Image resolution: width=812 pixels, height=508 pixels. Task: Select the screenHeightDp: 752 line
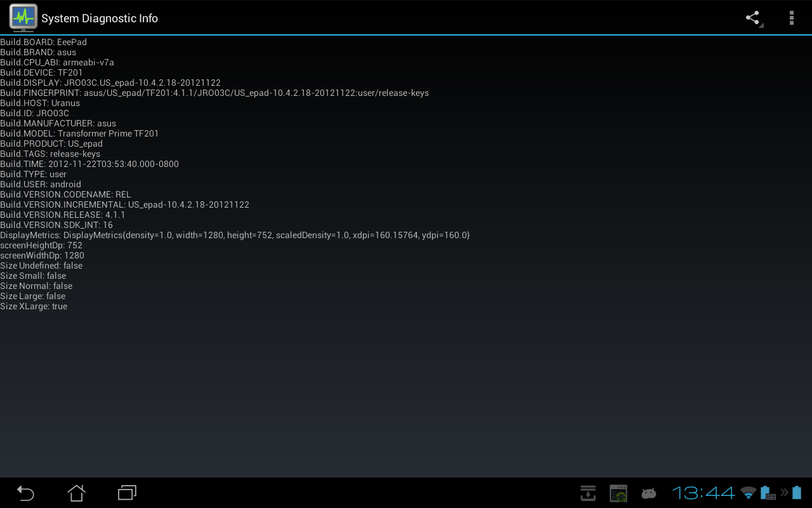tap(41, 245)
